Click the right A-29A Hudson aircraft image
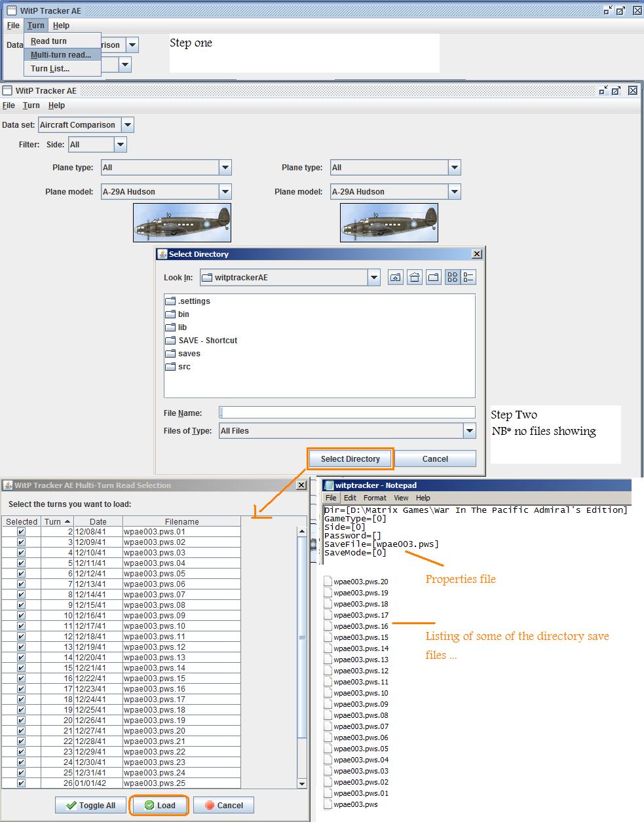The height and width of the screenshot is (822, 644). [389, 222]
